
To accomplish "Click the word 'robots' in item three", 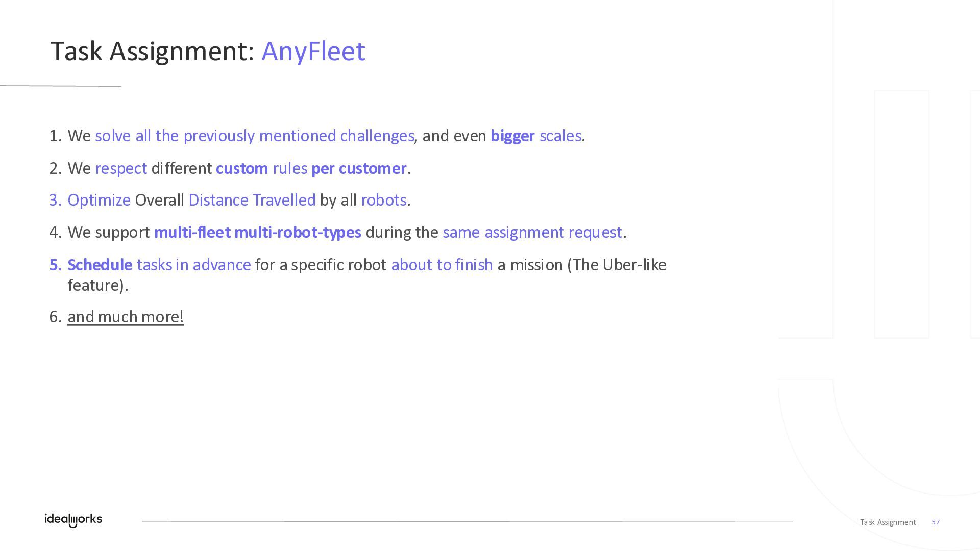I will pos(383,200).
